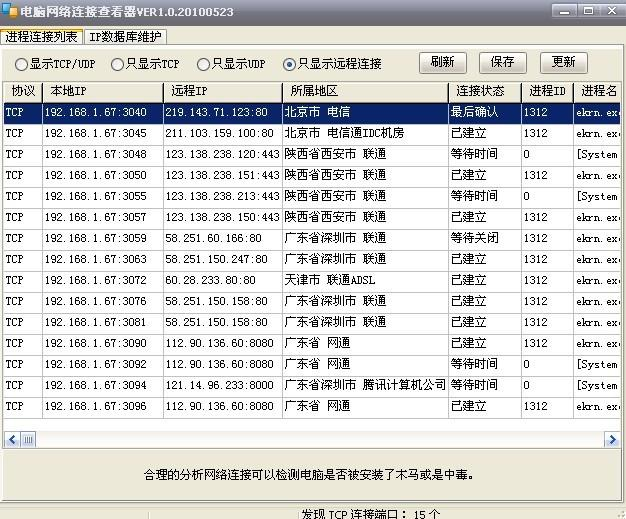Screen dimensions: 626x519
Task: Close the connection viewer window
Action: click(x=612, y=11)
